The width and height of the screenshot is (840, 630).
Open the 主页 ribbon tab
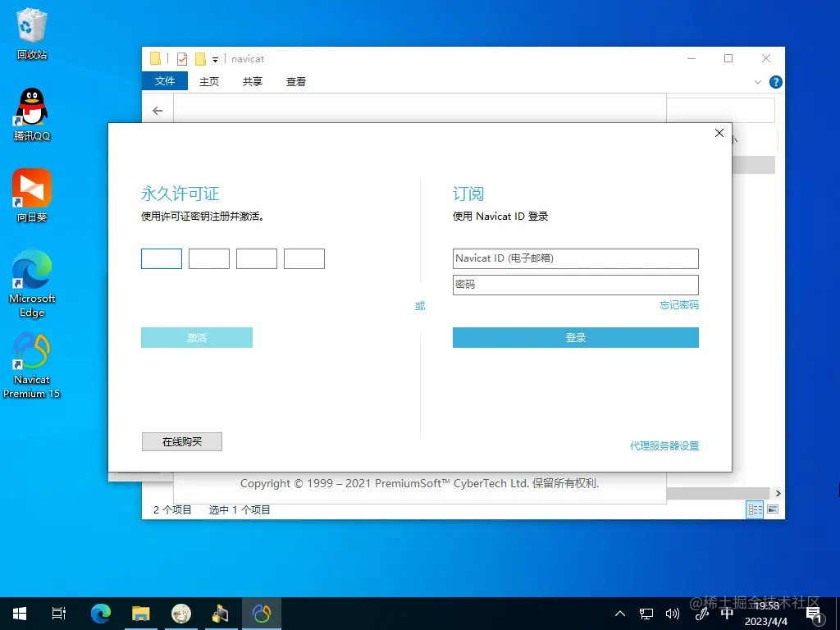(x=209, y=81)
